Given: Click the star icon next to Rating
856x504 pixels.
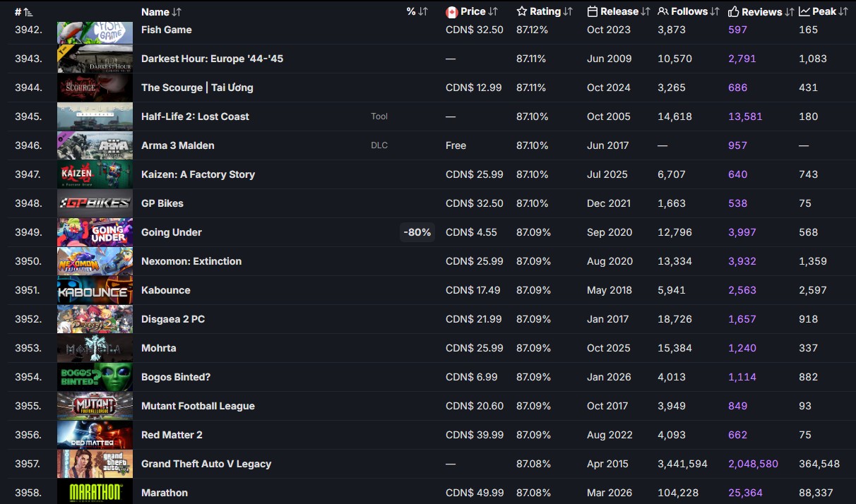Looking at the screenshot, I should click(522, 12).
